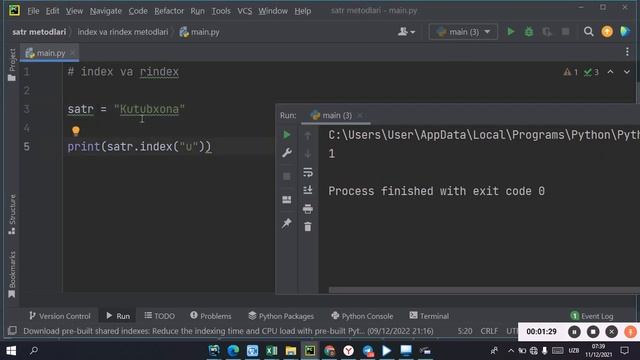Toggle soft-wrap in the Run output
This screenshot has height=360, width=640.
[x=308, y=172]
